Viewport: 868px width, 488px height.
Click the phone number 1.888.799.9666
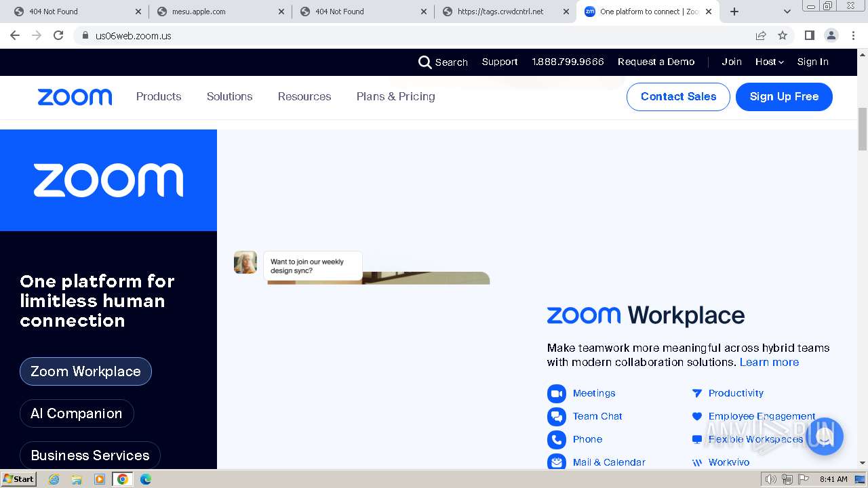[x=568, y=62]
